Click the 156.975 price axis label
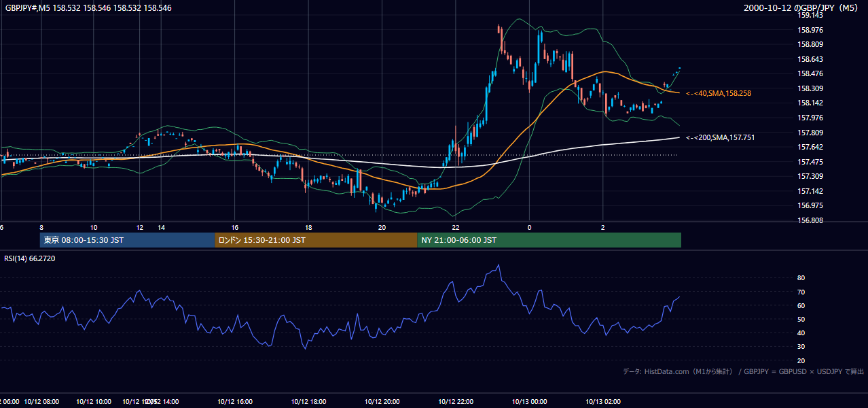Viewport: 868px width, 408px height. pyautogui.click(x=810, y=205)
